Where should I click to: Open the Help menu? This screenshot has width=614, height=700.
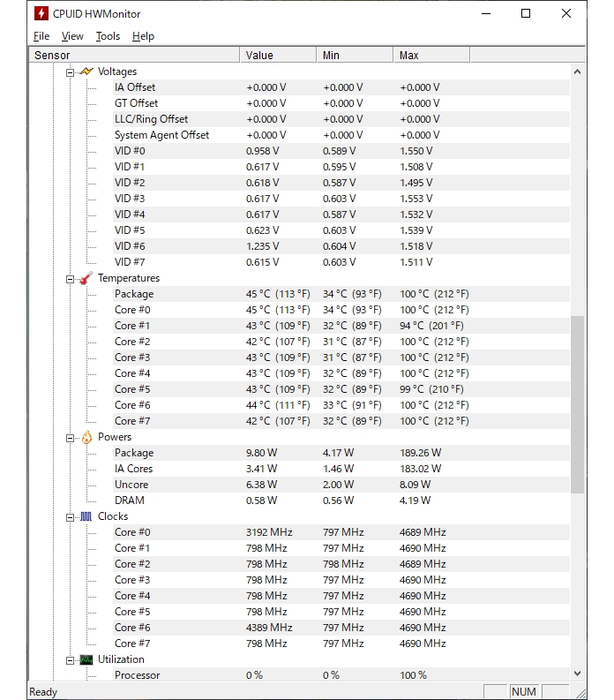pyautogui.click(x=143, y=36)
